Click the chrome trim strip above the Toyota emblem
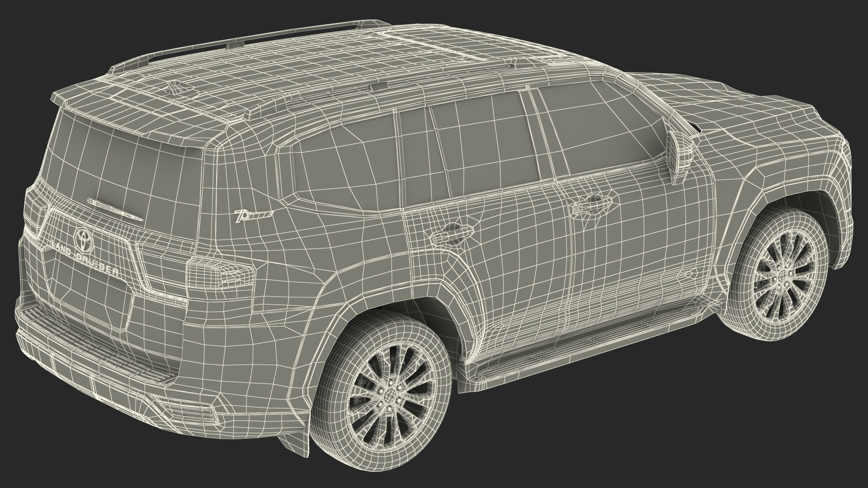This screenshot has width=868, height=488. [x=115, y=209]
